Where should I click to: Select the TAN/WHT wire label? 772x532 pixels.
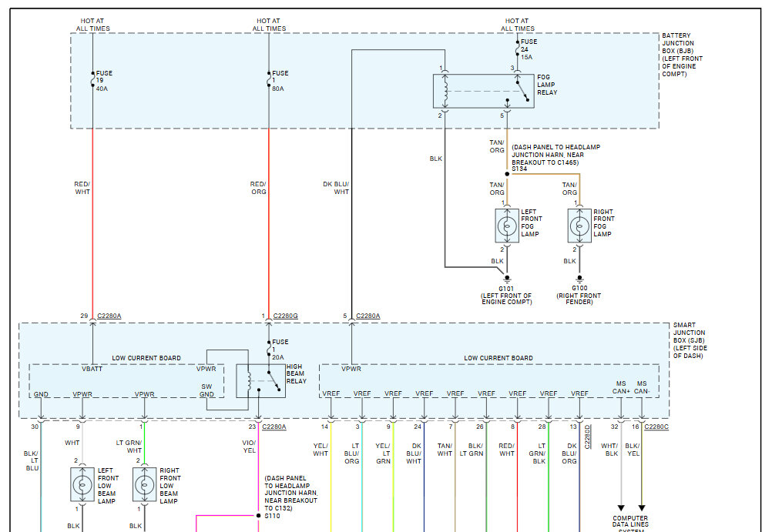tap(445, 450)
